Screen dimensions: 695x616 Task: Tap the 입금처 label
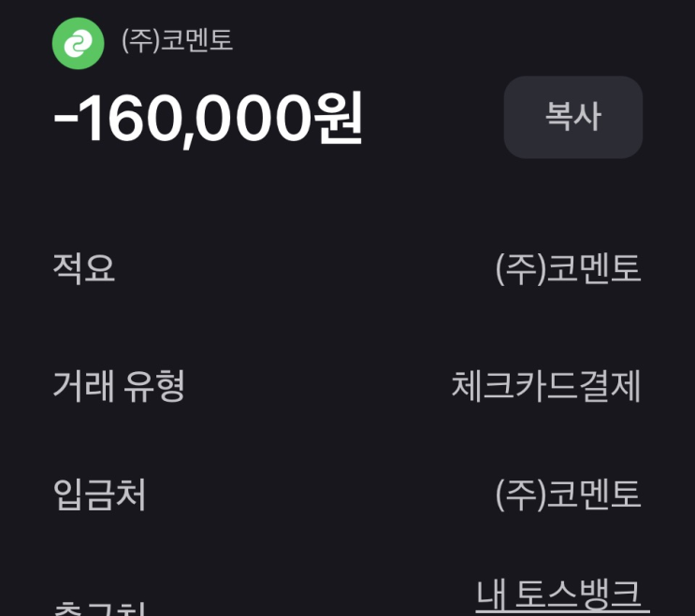tap(100, 494)
